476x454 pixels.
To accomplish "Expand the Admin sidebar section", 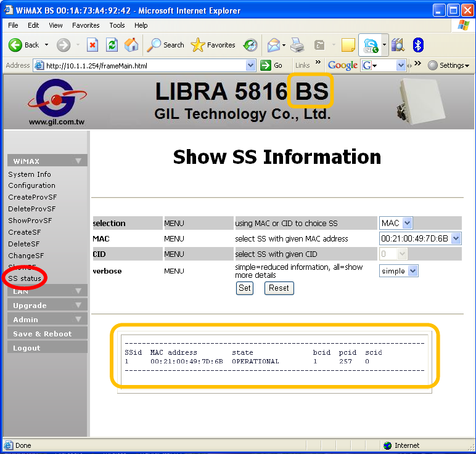I will click(47, 319).
